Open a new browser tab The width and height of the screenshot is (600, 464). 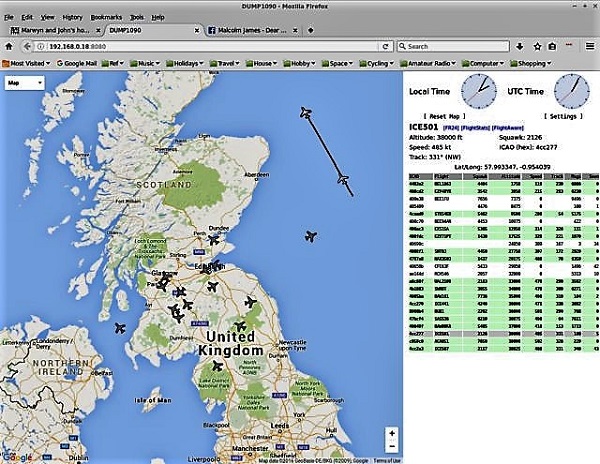click(311, 30)
